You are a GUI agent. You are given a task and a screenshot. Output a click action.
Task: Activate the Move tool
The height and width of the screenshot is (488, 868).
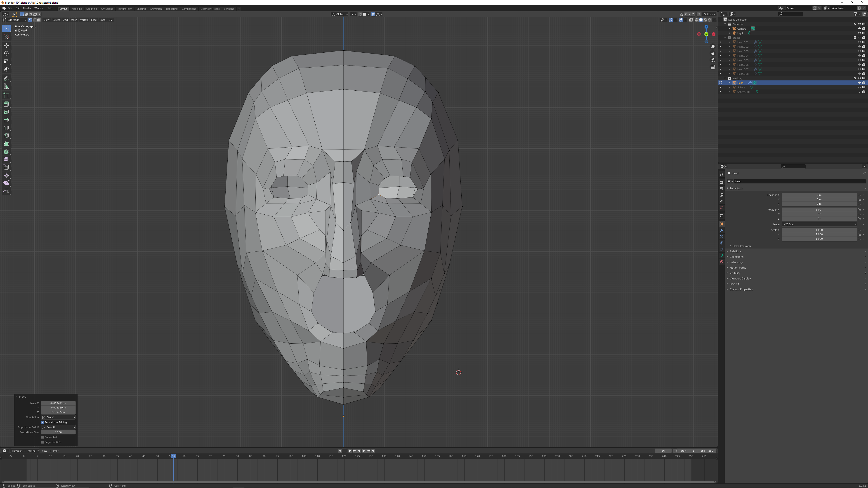pyautogui.click(x=6, y=45)
